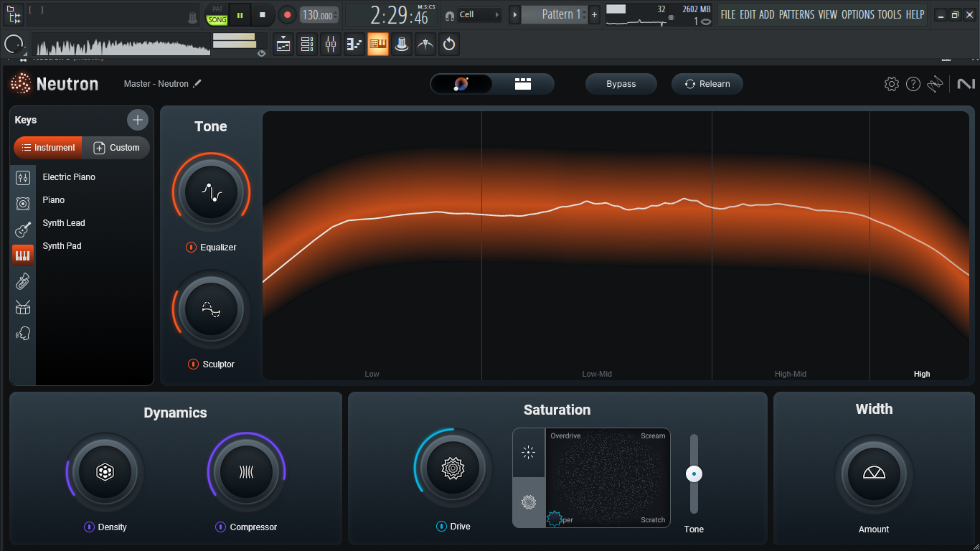
Task: Click the Relearn button
Action: click(x=707, y=84)
